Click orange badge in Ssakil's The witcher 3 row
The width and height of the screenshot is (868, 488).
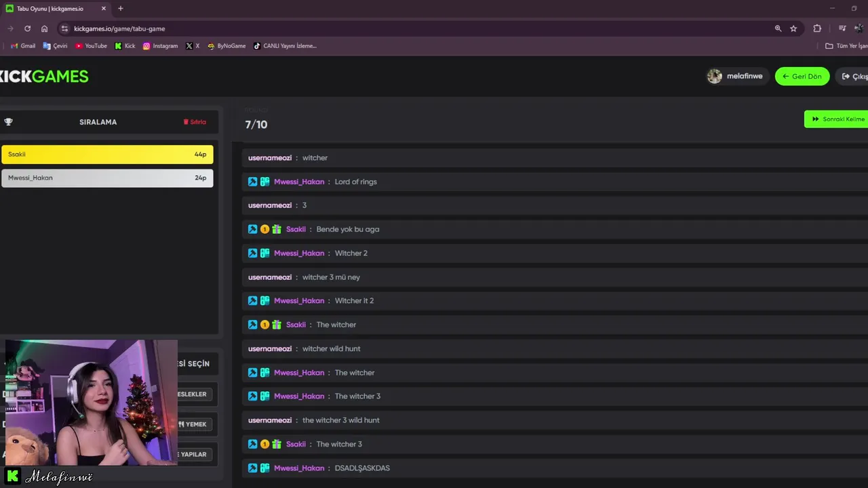pos(264,444)
